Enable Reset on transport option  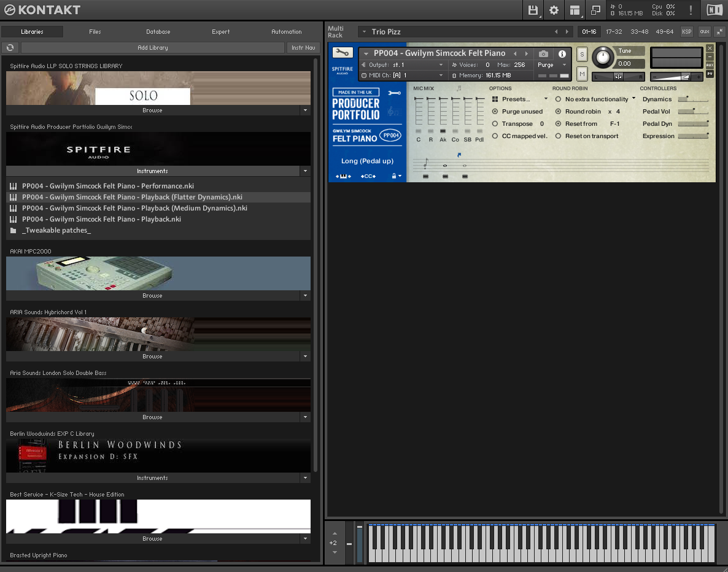click(x=558, y=136)
